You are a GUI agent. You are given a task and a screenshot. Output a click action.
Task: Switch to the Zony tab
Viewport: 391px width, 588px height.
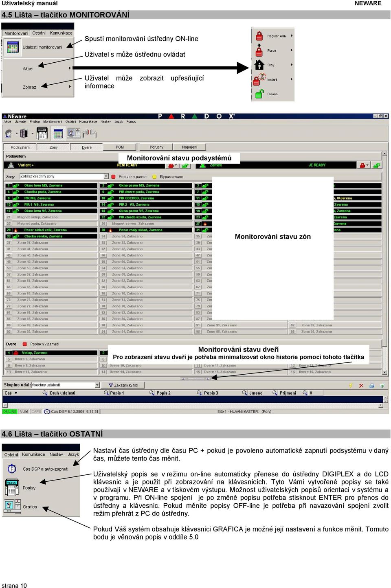click(53, 147)
